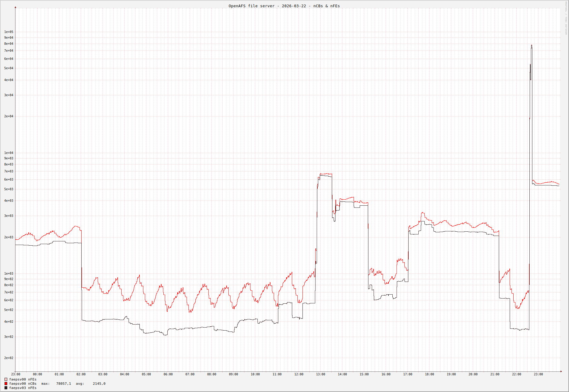Click the red faepsv00 nCBs legend swatch
Screen dimensions: 569x392
click(x=6, y=384)
